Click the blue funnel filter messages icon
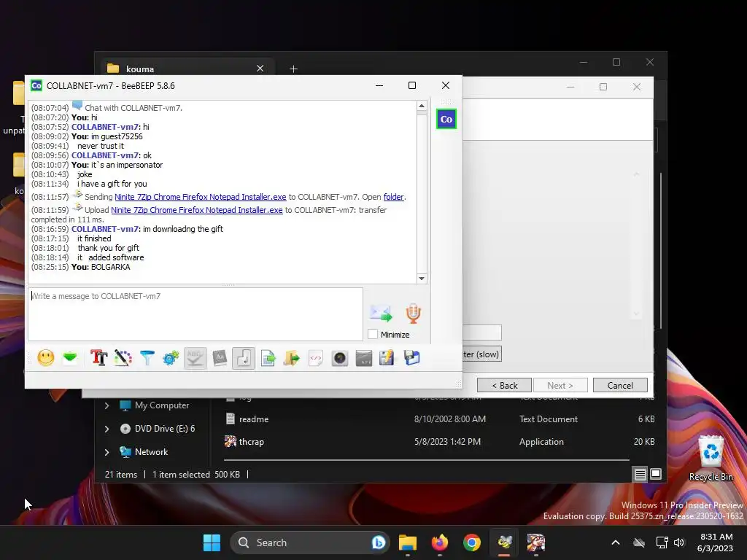This screenshot has width=747, height=560. [147, 357]
